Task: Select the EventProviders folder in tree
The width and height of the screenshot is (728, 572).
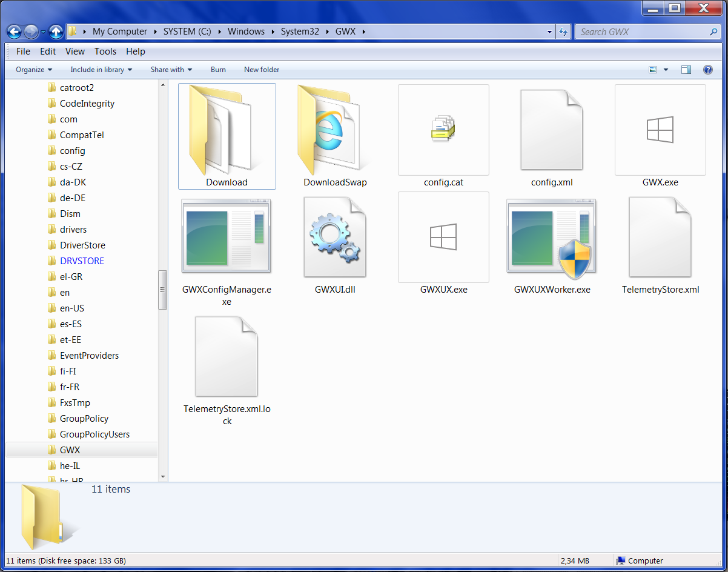Action: (x=89, y=356)
